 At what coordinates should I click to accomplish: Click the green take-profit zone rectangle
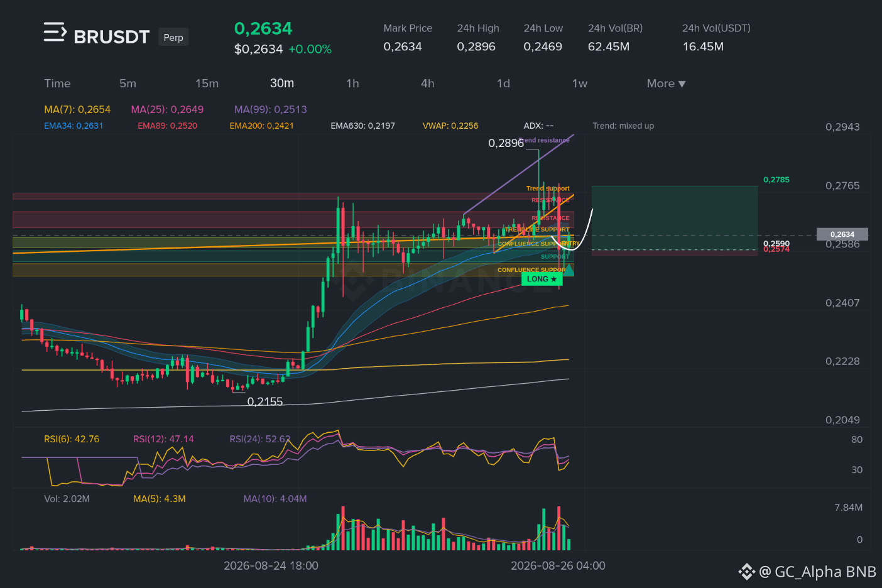675,217
